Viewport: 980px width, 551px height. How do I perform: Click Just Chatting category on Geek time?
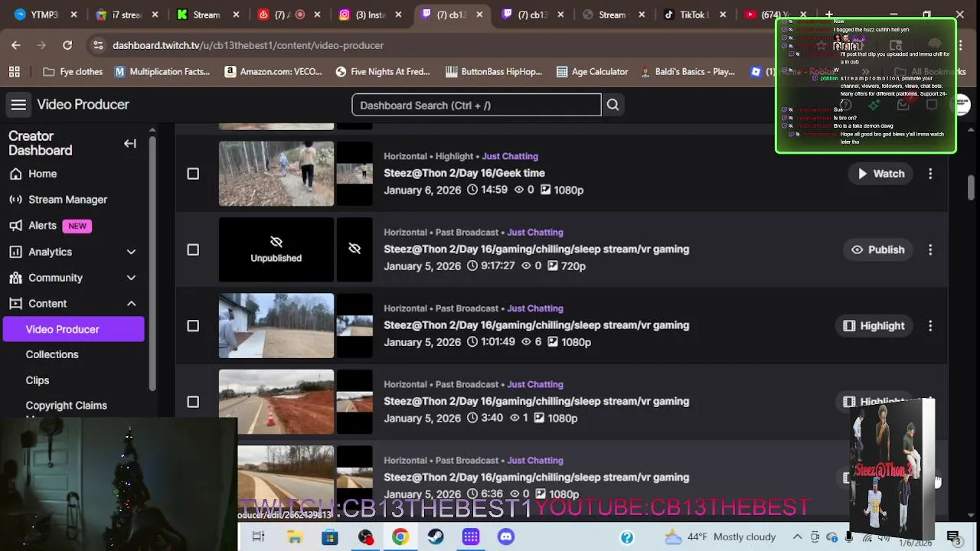coord(510,156)
